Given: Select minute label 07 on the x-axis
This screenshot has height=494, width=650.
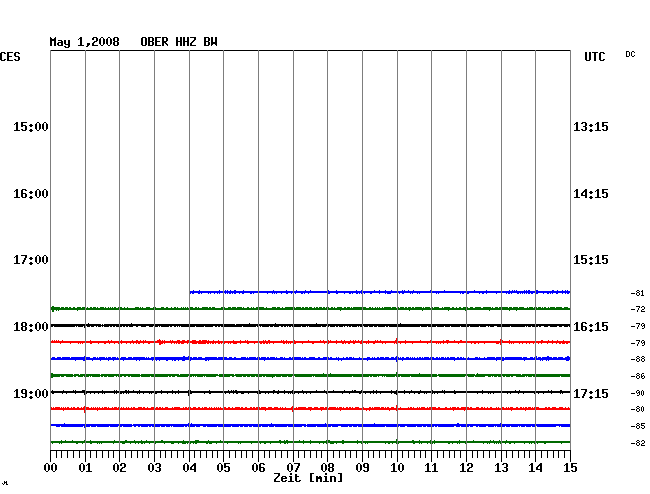Looking at the screenshot, I should click(293, 468).
